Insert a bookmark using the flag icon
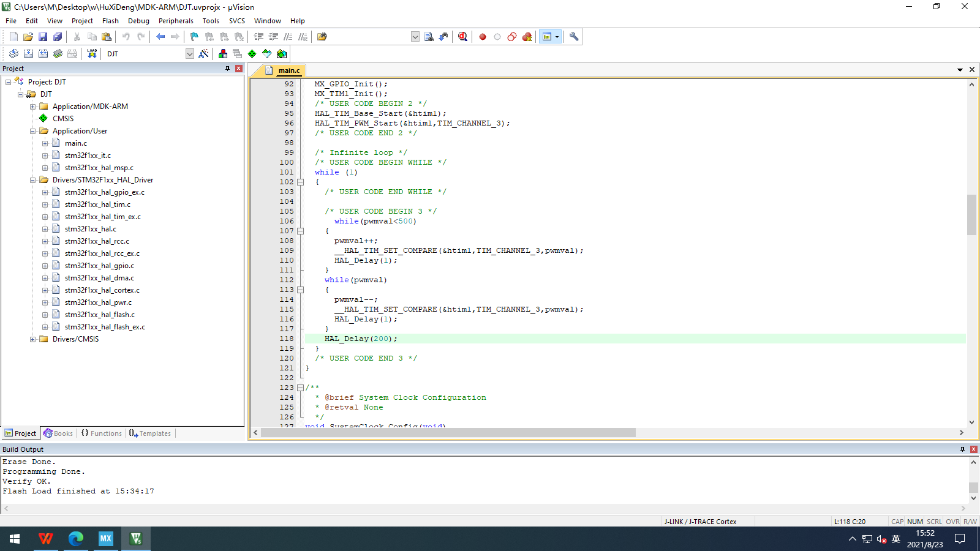Image resolution: width=980 pixels, height=551 pixels. 195,37
